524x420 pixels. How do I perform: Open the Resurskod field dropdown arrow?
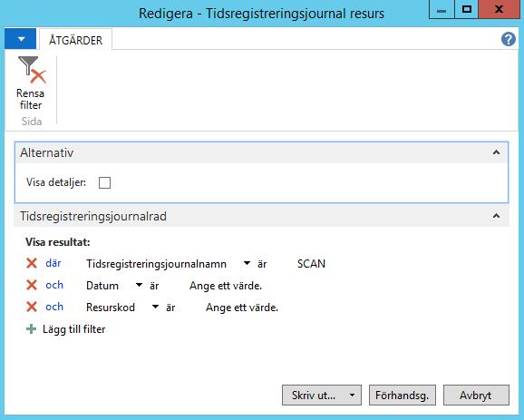point(155,307)
